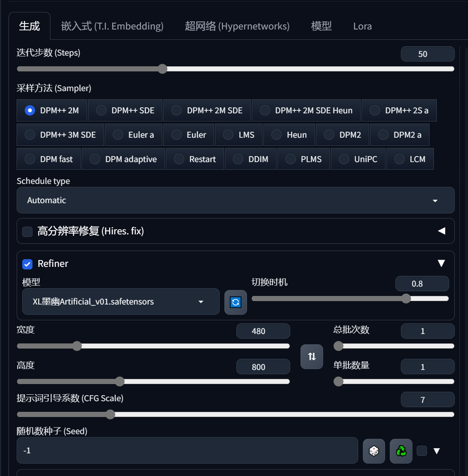
Task: Click the refresh refiner model list icon
Action: [x=235, y=302]
